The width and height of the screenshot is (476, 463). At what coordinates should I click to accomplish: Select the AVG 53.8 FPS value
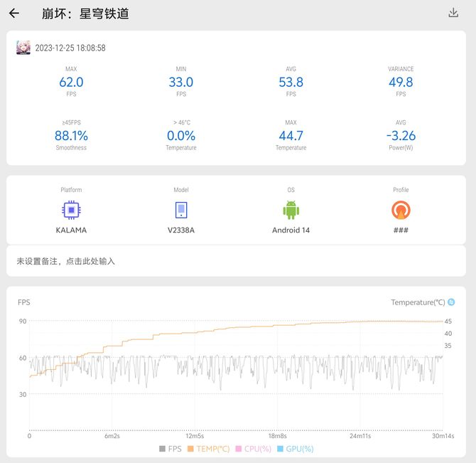click(291, 82)
